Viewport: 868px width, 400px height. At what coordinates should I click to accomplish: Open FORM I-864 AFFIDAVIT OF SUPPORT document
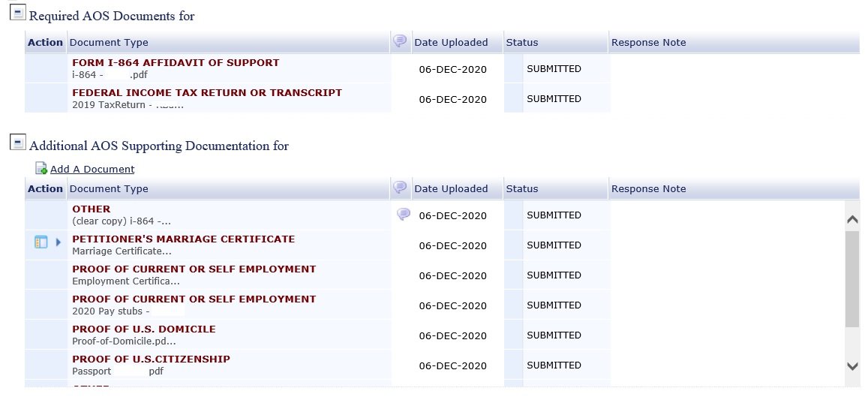tap(176, 62)
